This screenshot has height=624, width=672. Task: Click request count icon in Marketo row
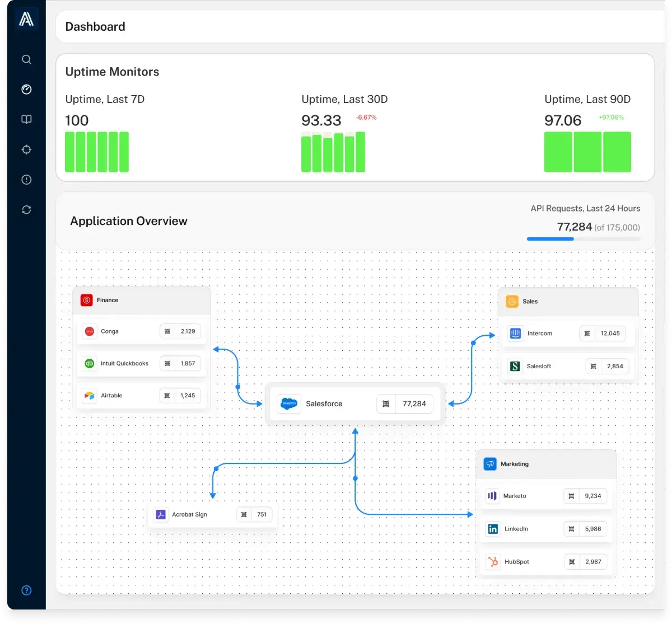[571, 496]
